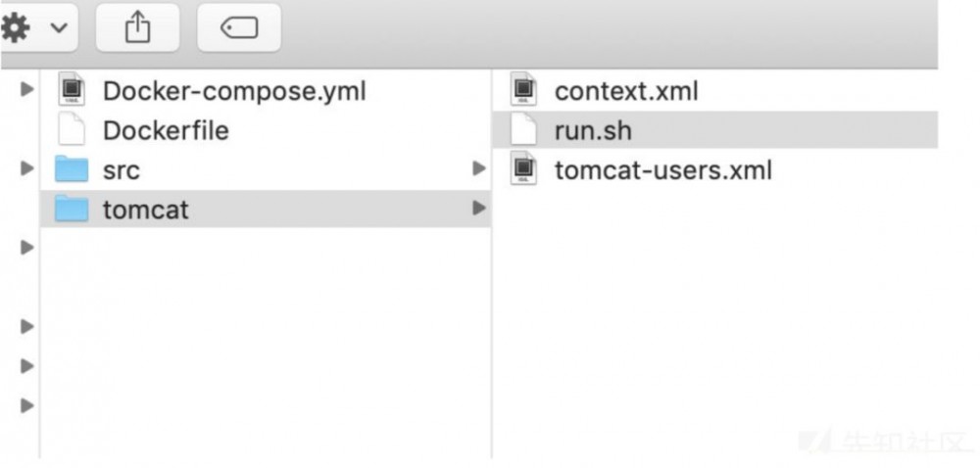
Task: Select the tomcat-users.xml file name
Action: point(663,170)
